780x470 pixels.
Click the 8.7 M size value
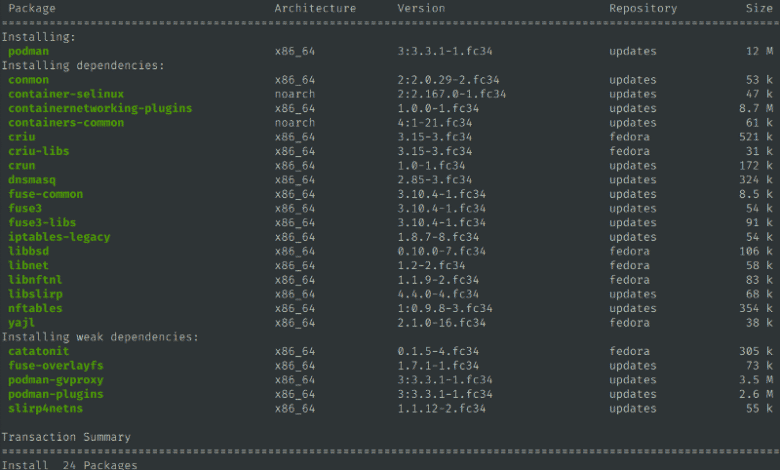tap(756, 108)
